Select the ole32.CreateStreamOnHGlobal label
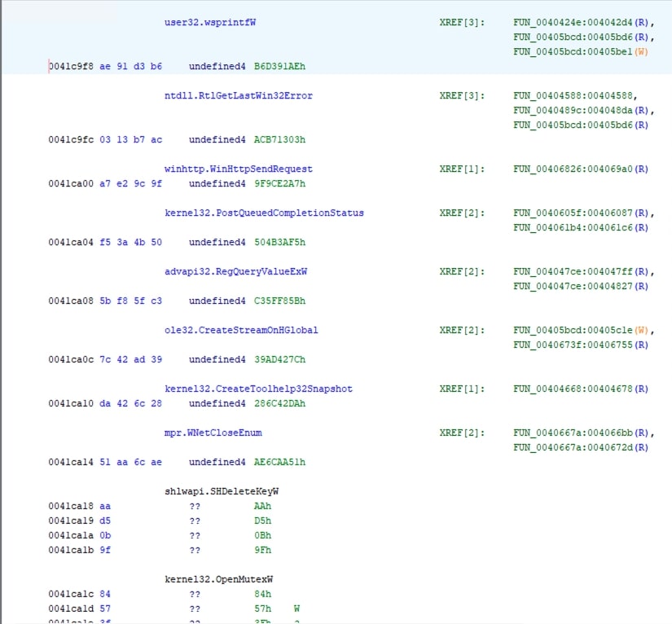Image resolution: width=672 pixels, height=624 pixels. coord(241,331)
